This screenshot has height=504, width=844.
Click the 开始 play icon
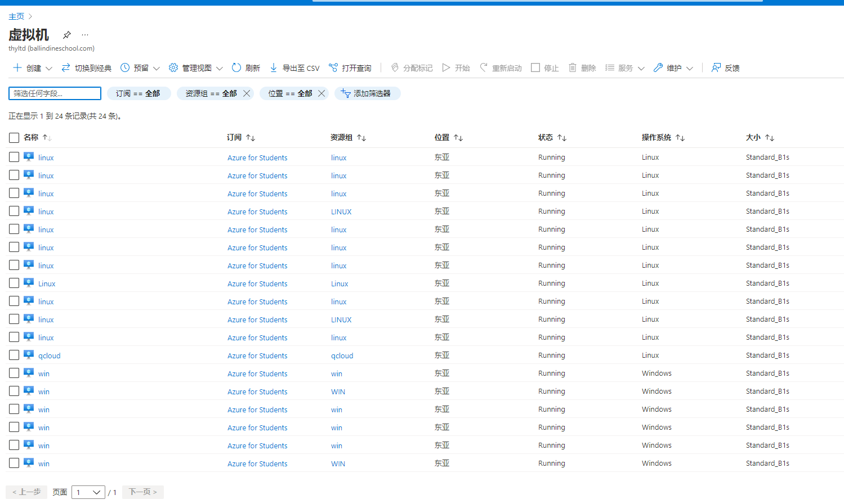tap(446, 67)
